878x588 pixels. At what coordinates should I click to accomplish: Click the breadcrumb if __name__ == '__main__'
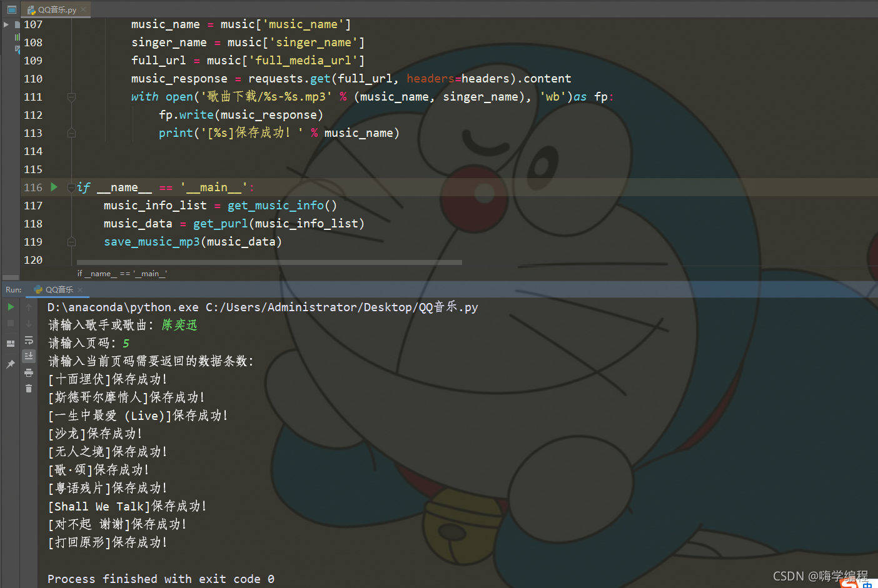pos(122,274)
